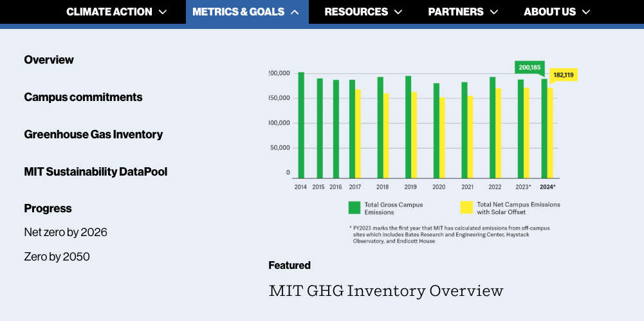The width and height of the screenshot is (644, 321).
Task: Open the About Us menu
Action: (557, 12)
